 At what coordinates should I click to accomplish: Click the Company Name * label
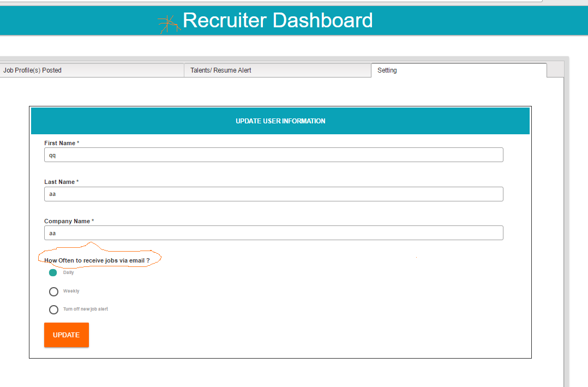pos(69,221)
